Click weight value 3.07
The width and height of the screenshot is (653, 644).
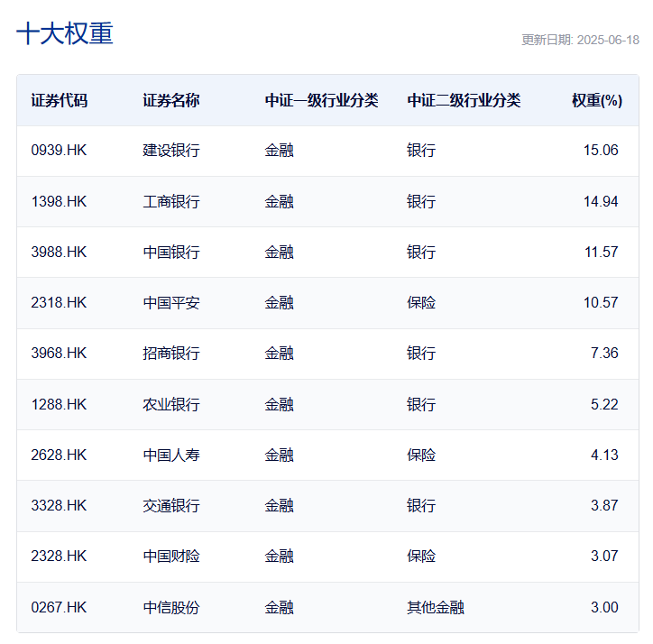click(x=604, y=557)
